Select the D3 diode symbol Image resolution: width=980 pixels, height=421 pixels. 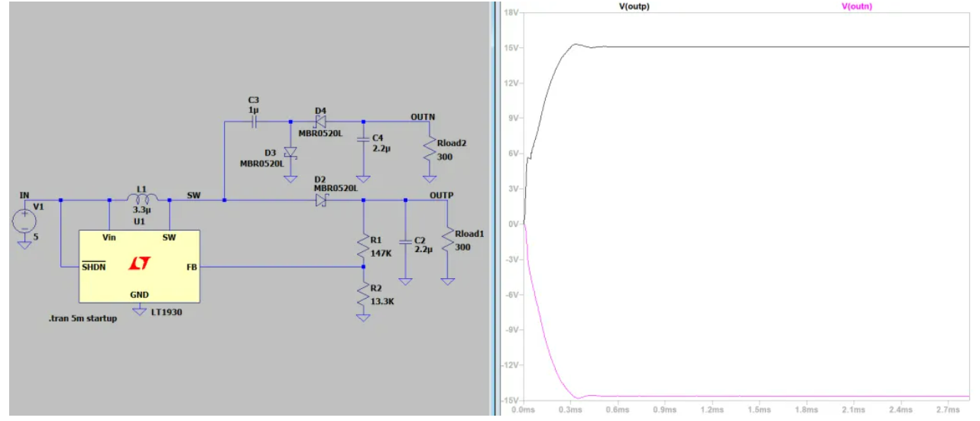coord(290,154)
